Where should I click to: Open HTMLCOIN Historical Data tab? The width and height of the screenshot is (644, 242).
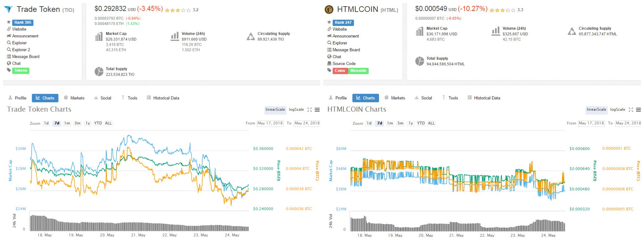pos(484,98)
